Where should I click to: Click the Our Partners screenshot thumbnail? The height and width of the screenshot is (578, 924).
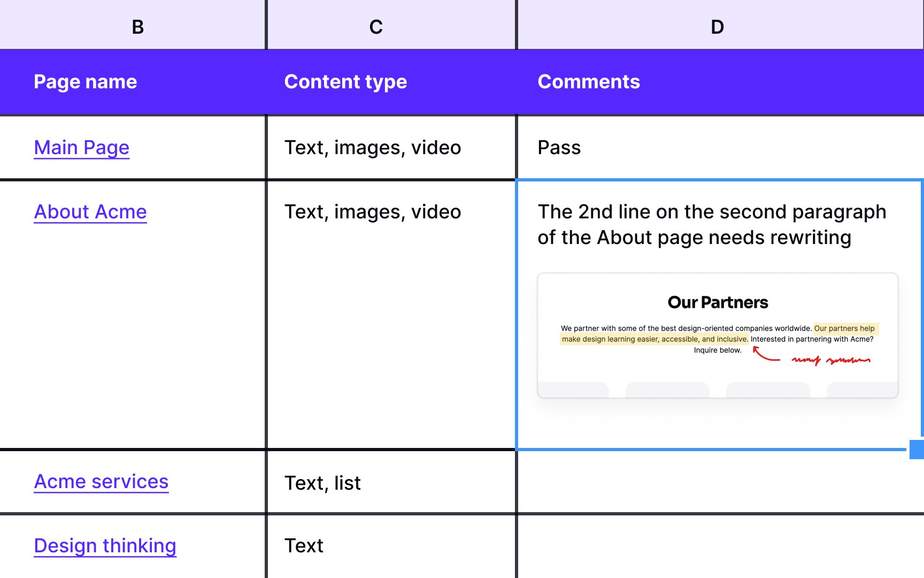718,336
